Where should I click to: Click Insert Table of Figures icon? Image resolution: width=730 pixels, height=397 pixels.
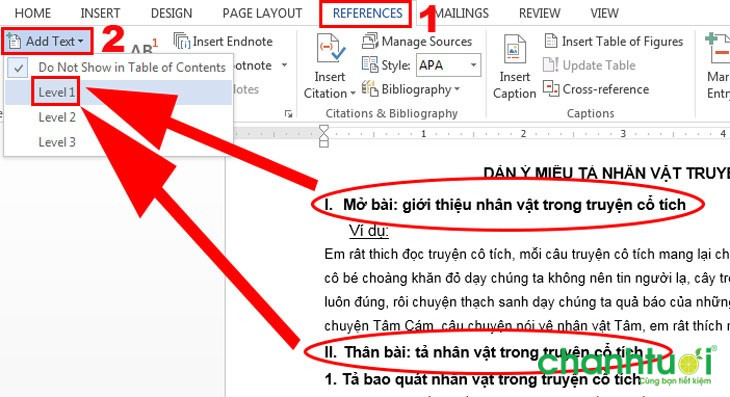click(x=551, y=41)
